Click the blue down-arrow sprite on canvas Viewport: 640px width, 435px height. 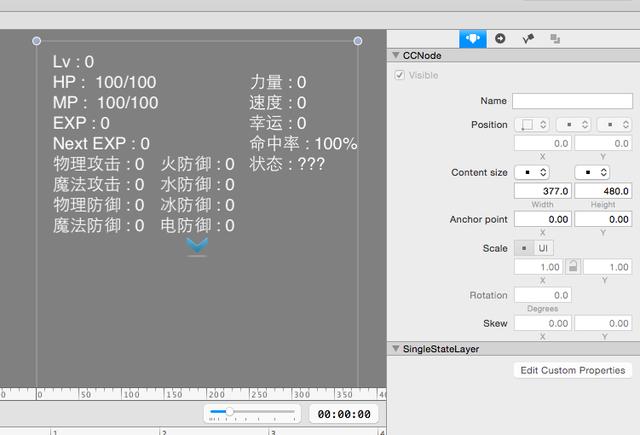[x=197, y=246]
